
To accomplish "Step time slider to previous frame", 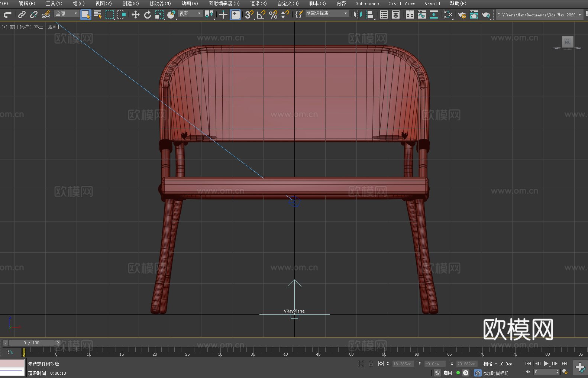I will pyautogui.click(x=5, y=343).
